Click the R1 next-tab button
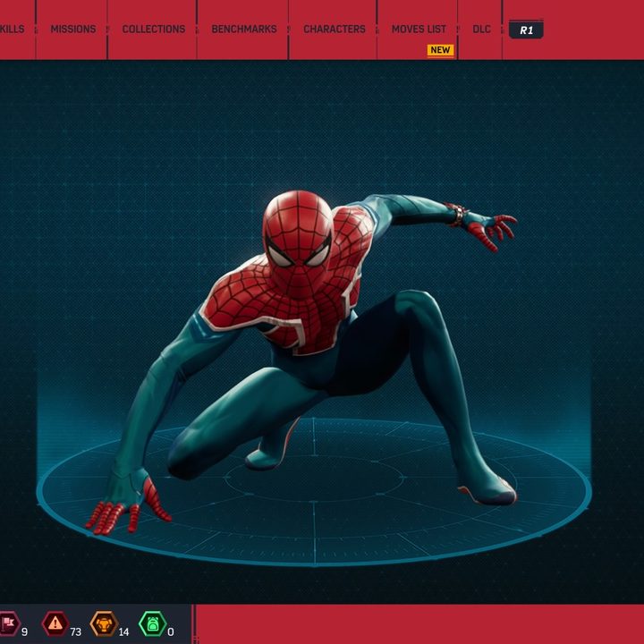 tap(526, 30)
